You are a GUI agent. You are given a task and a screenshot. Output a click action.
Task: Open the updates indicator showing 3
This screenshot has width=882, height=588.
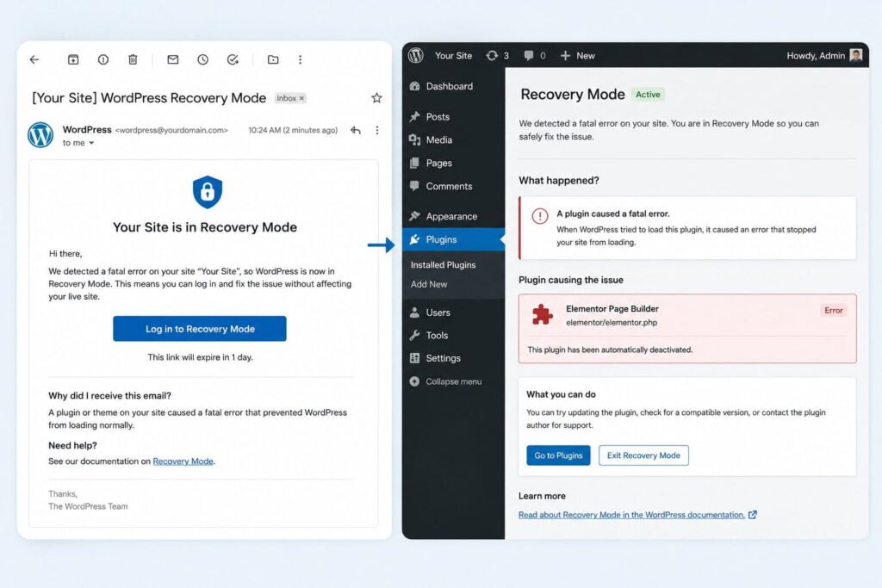tap(498, 56)
